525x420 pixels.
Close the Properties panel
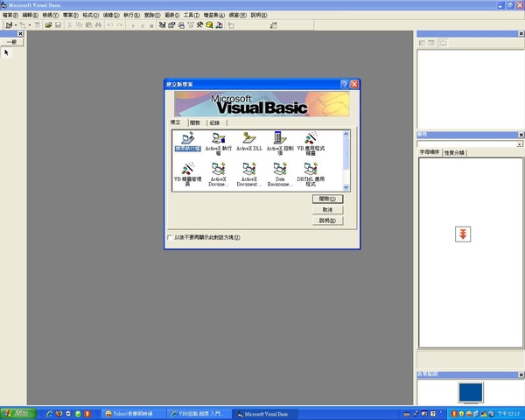521,135
